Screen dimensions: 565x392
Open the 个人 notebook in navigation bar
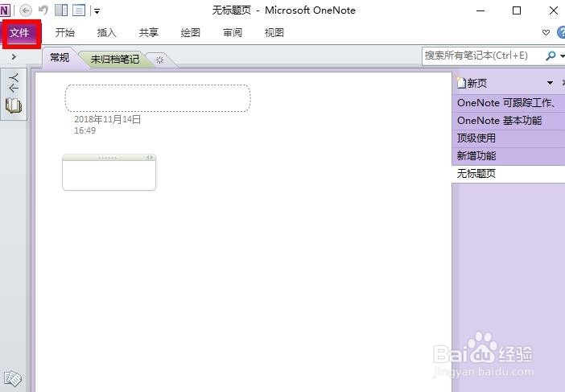[x=14, y=94]
